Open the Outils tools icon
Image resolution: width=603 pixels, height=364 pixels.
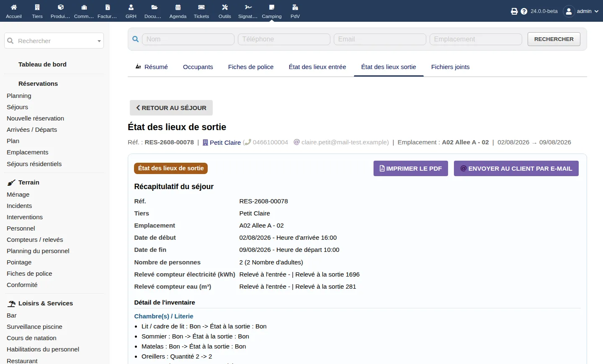(x=225, y=7)
